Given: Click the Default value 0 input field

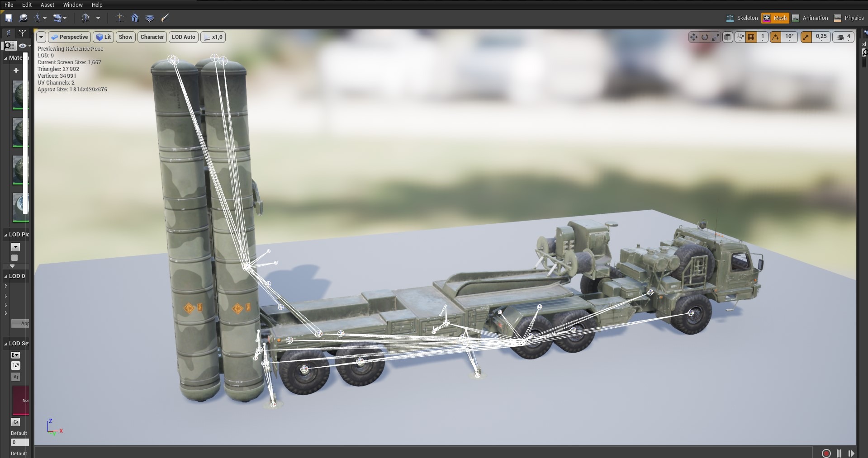Looking at the screenshot, I should pos(19,442).
